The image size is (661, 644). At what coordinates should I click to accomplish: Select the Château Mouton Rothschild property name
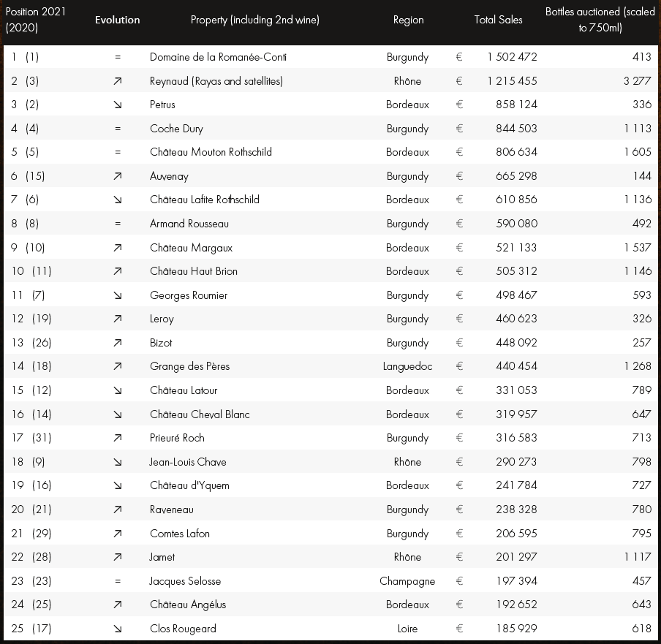click(x=211, y=152)
